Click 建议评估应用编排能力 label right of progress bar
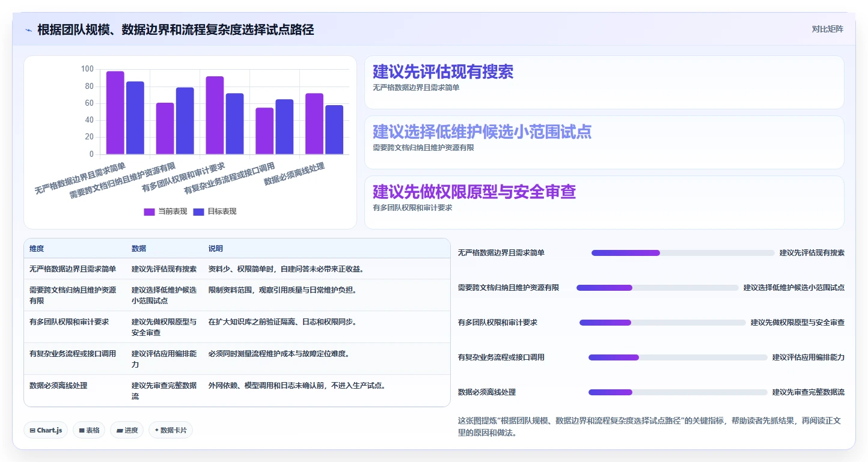Screen dimensions: 868x462 tap(808, 357)
